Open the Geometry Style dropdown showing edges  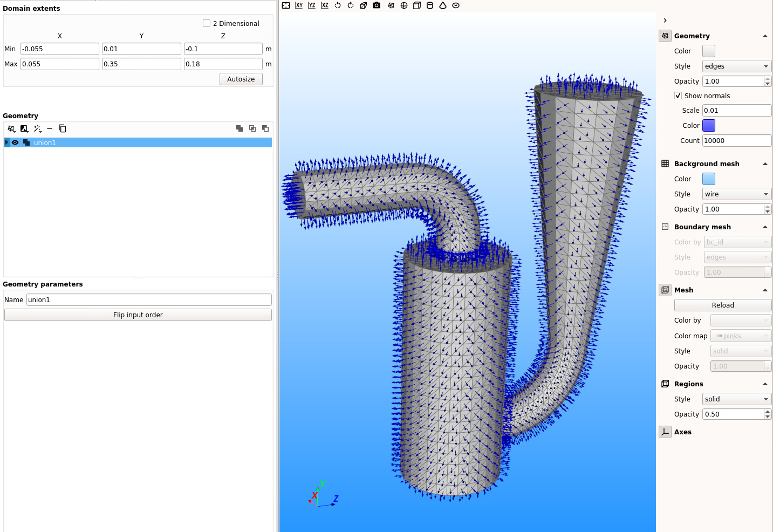tap(736, 66)
